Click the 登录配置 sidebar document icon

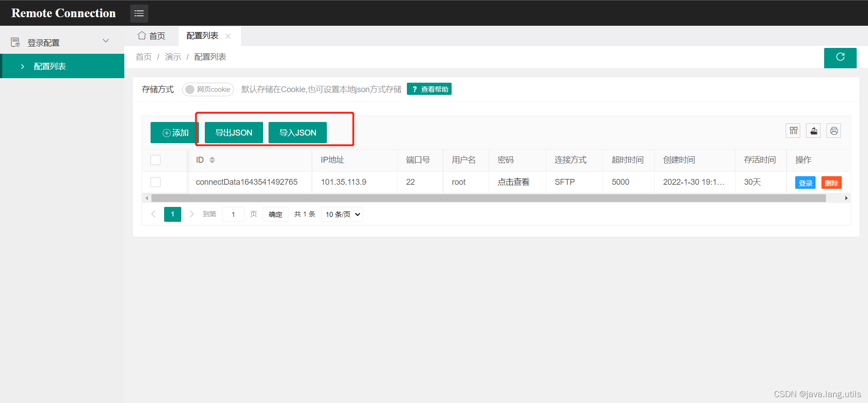[x=15, y=42]
